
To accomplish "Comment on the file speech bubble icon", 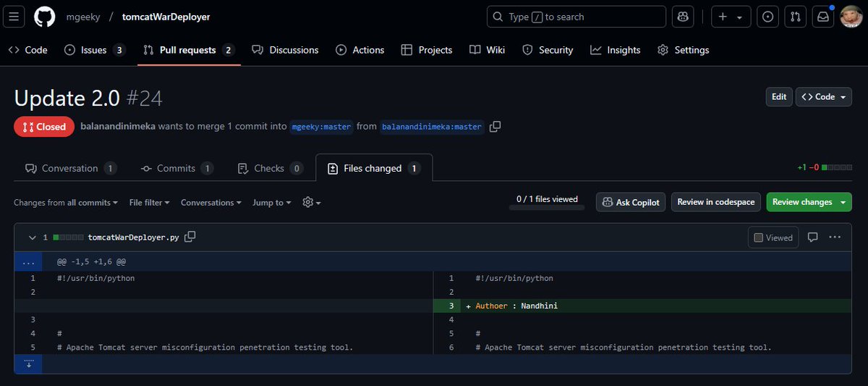I will pyautogui.click(x=812, y=237).
